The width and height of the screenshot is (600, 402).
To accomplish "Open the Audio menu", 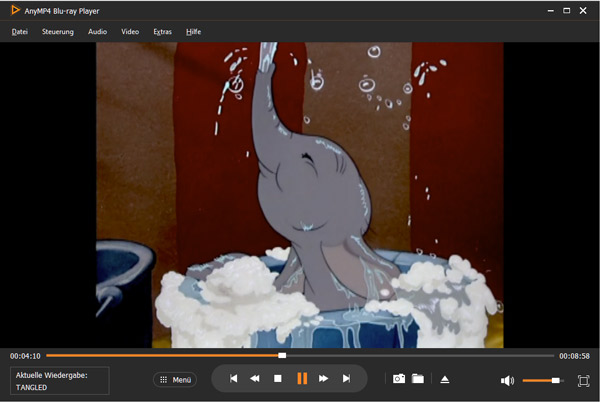I will click(x=97, y=32).
